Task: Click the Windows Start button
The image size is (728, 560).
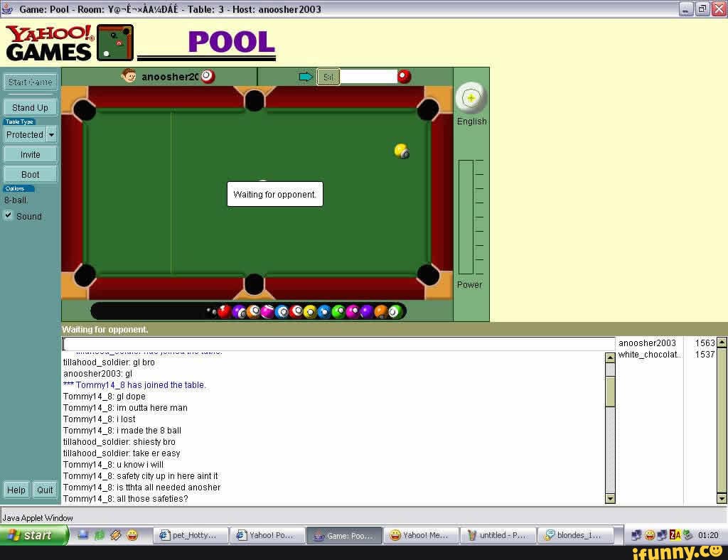Action: click(33, 535)
